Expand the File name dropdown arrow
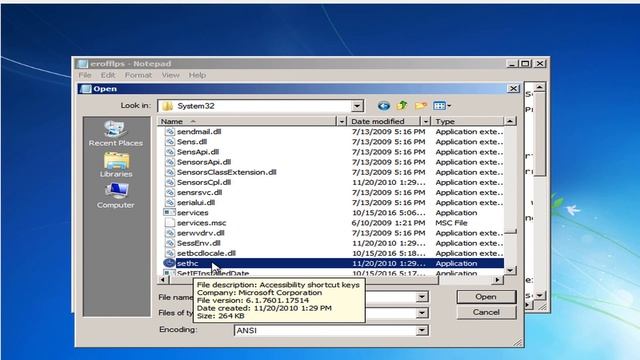Viewport: 640px width, 360px height. click(x=422, y=297)
